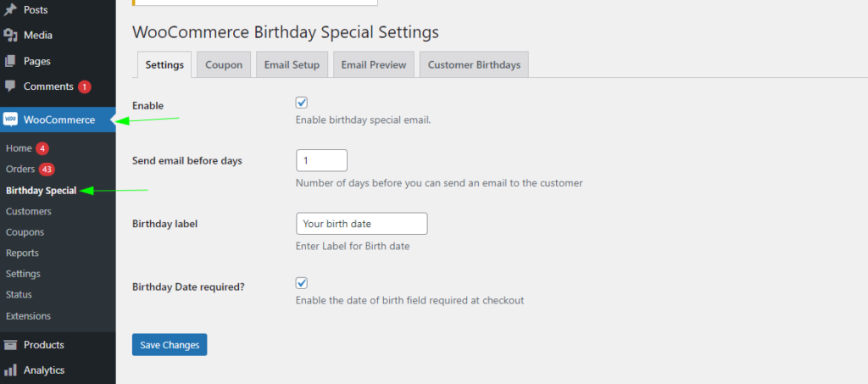Click the Comments speech bubble icon
The width and height of the screenshot is (868, 384).
(10, 86)
